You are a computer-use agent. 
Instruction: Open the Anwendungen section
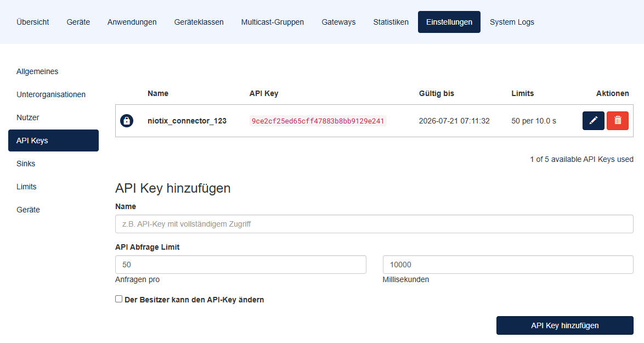[x=132, y=22]
